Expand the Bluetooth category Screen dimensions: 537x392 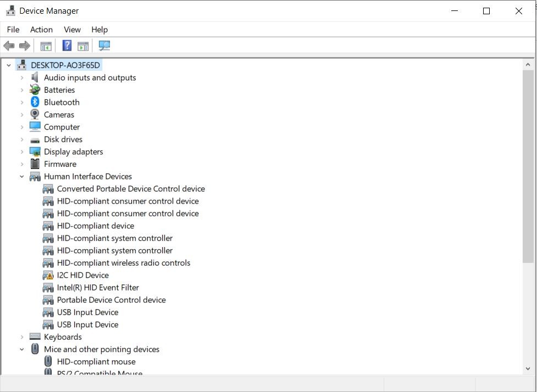tap(22, 102)
